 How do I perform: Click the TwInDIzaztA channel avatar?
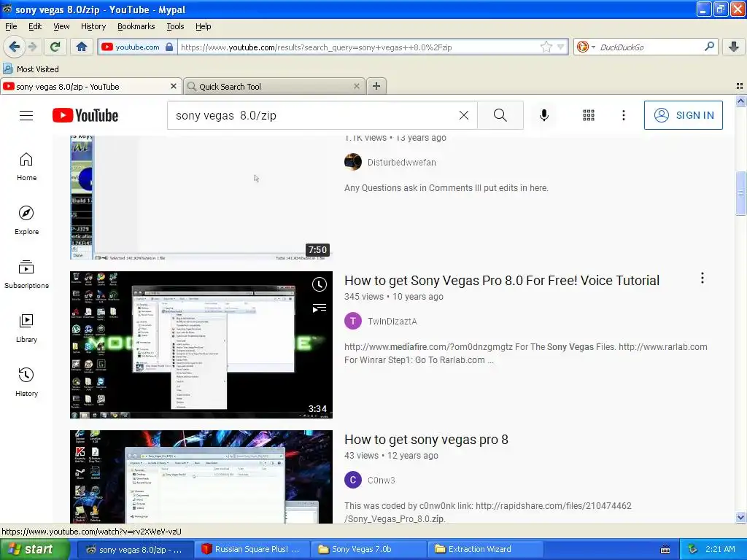pos(353,321)
